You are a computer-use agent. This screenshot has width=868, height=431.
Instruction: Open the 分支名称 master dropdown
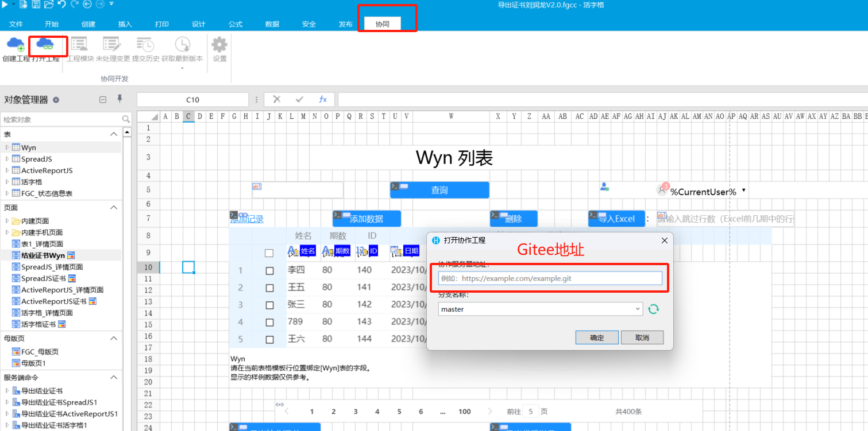[638, 309]
